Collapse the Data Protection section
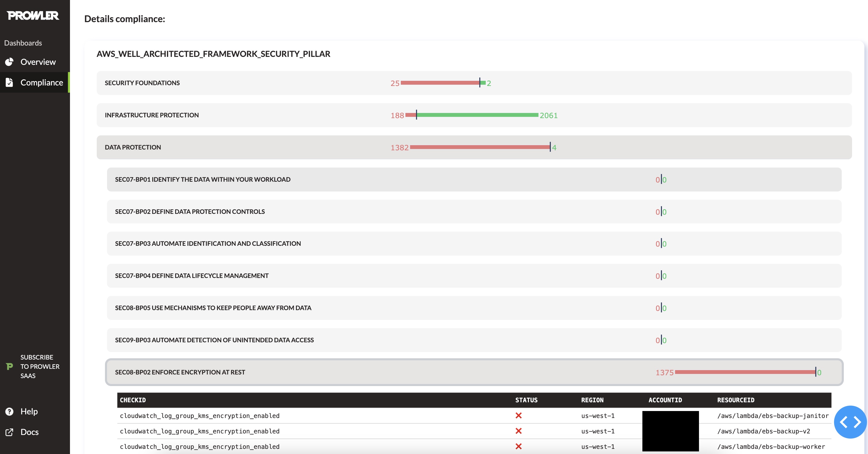Viewport: 868px width, 454px height. coord(474,147)
